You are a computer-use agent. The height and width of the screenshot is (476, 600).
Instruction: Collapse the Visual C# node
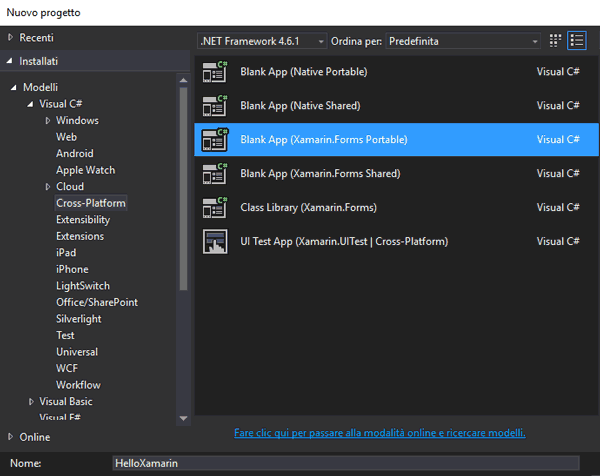(x=31, y=104)
